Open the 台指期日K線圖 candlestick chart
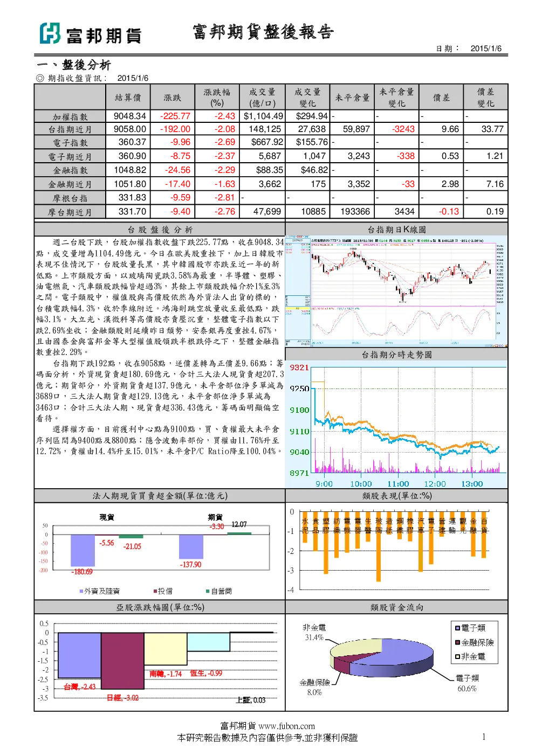 pyautogui.click(x=396, y=291)
